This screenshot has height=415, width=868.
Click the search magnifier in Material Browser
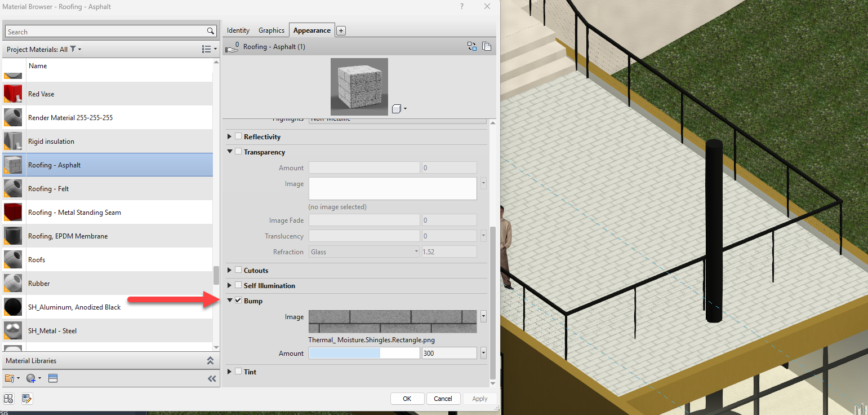pos(211,31)
